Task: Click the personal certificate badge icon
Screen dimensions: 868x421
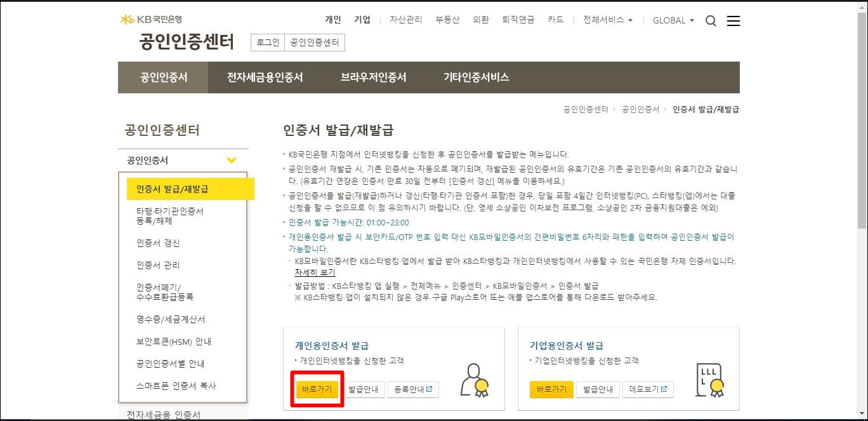Action: [475, 380]
